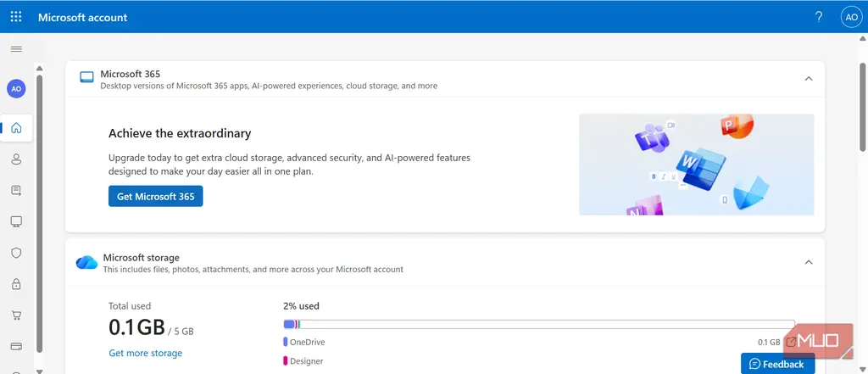This screenshot has width=868, height=374.
Task: Click the Feedback button
Action: pos(778,364)
